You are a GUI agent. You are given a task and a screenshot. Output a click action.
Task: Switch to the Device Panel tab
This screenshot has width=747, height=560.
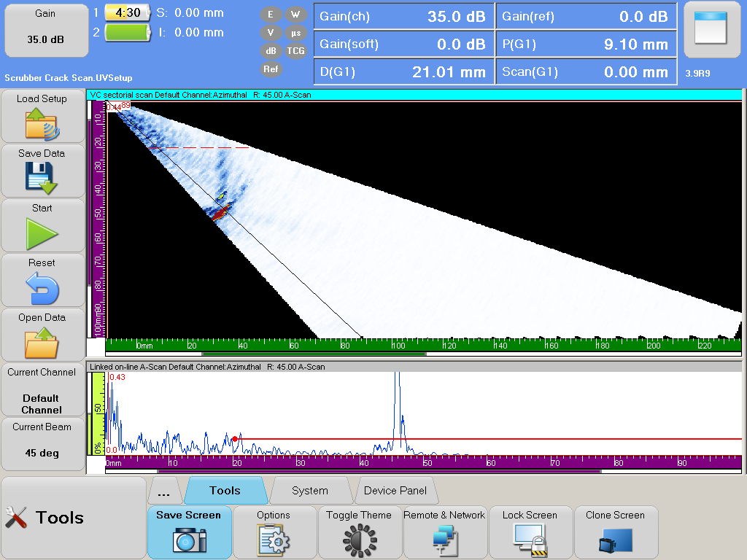pyautogui.click(x=395, y=491)
